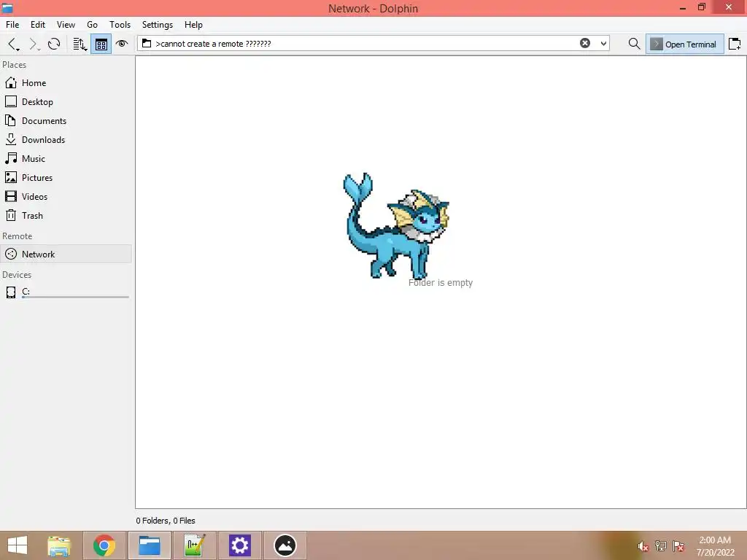Viewport: 747px width, 560px height.
Task: Click the muted volume tray icon
Action: [643, 546]
